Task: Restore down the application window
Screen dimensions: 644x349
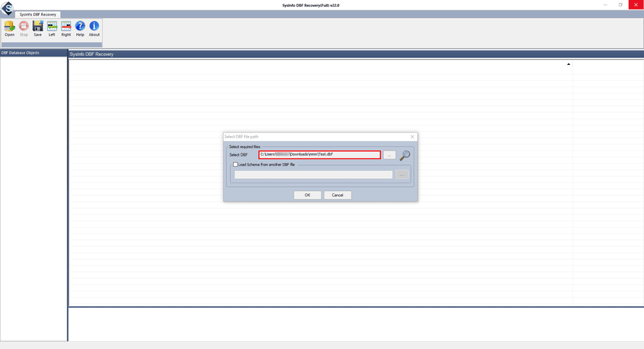Action: [620, 4]
